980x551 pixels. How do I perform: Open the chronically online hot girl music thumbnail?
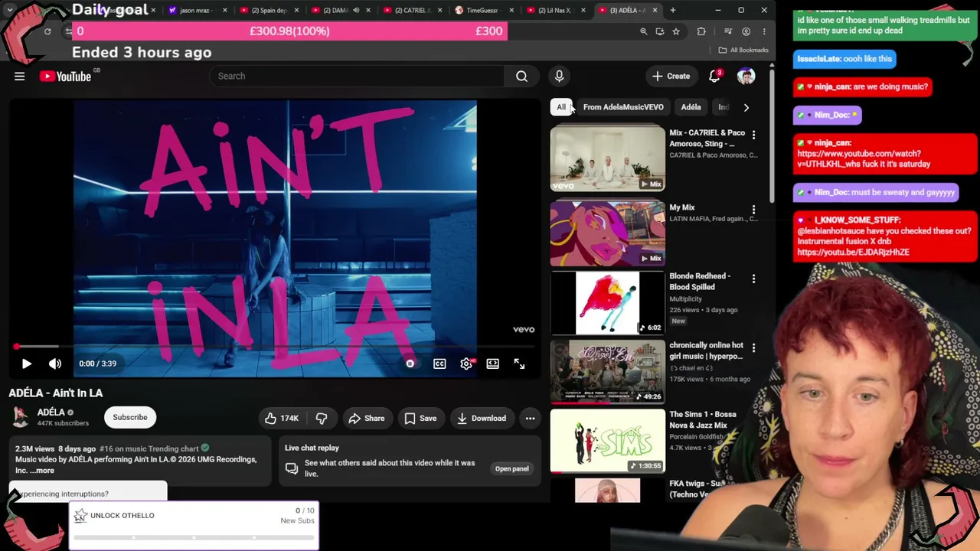(x=608, y=372)
